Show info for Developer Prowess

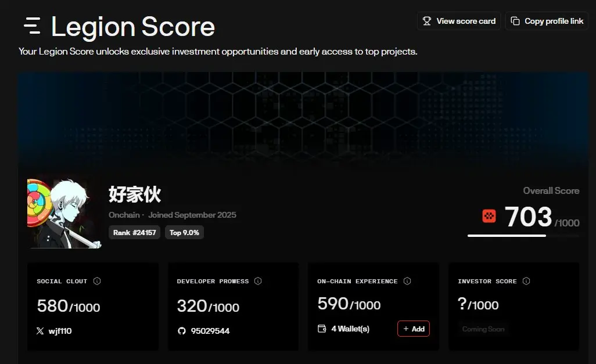(258, 281)
